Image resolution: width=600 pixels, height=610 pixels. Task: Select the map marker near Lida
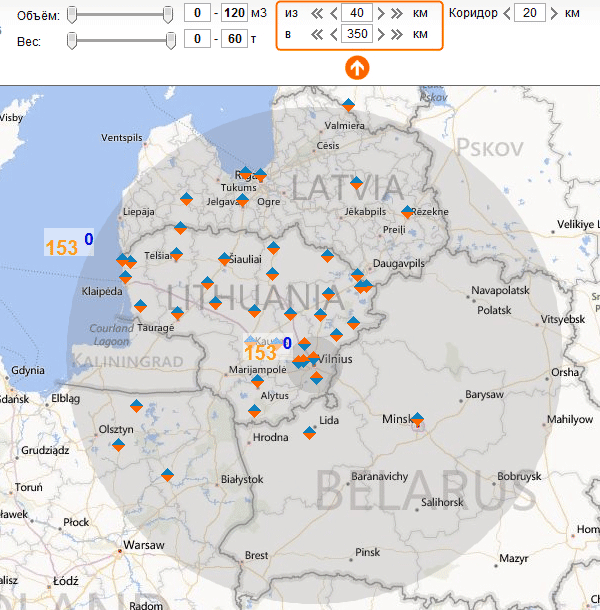coord(310,433)
